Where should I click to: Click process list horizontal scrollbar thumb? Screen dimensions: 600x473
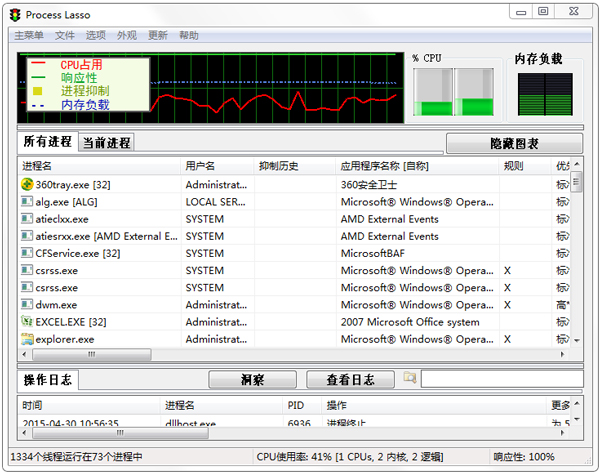(92, 354)
